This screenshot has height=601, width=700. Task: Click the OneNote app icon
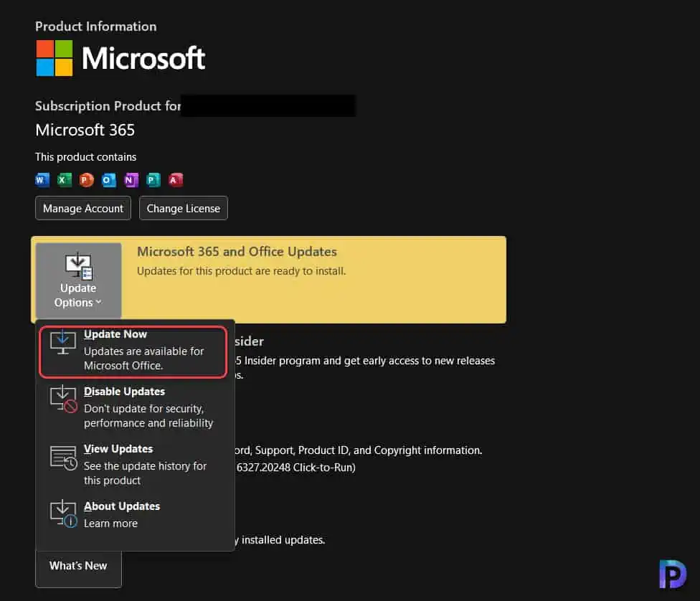pyautogui.click(x=131, y=180)
